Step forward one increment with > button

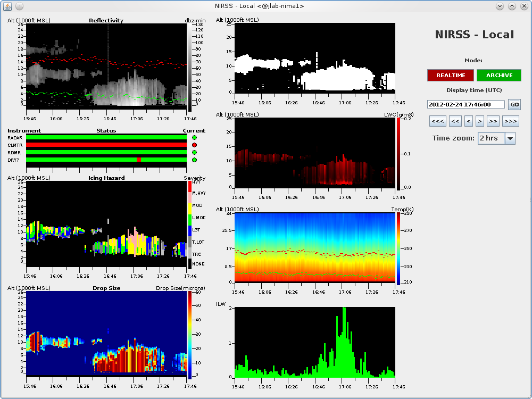point(479,121)
